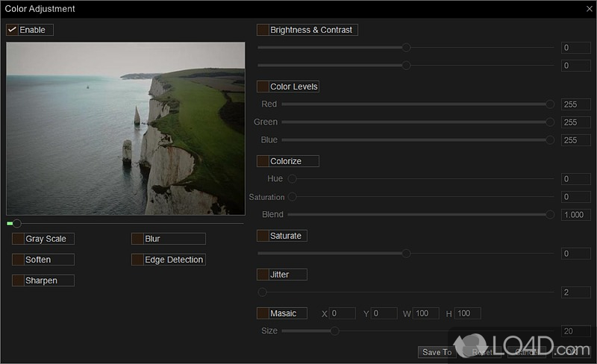The width and height of the screenshot is (597, 364).
Task: Click the Save To button
Action: click(x=437, y=352)
